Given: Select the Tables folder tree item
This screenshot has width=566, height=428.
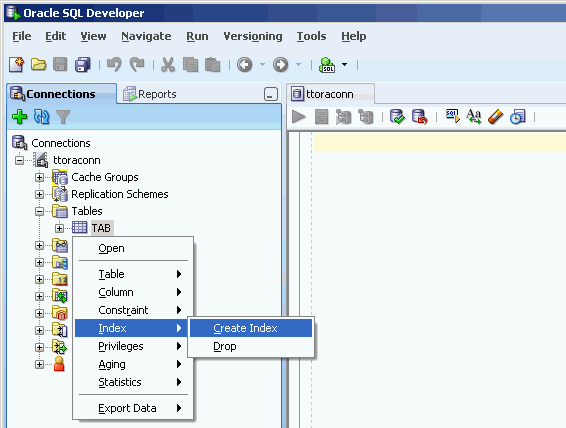Looking at the screenshot, I should 87,211.
